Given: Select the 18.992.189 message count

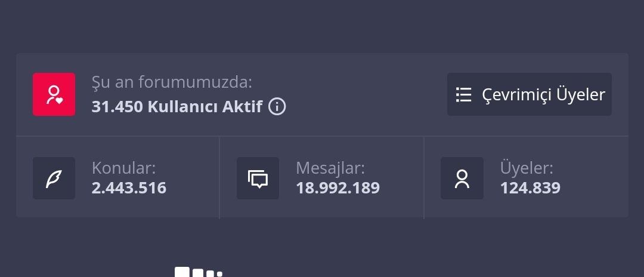Looking at the screenshot, I should [338, 188].
